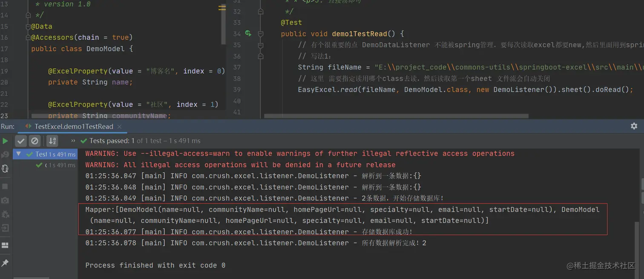Rerun the test with green play icon
644x279 pixels.
tap(5, 141)
